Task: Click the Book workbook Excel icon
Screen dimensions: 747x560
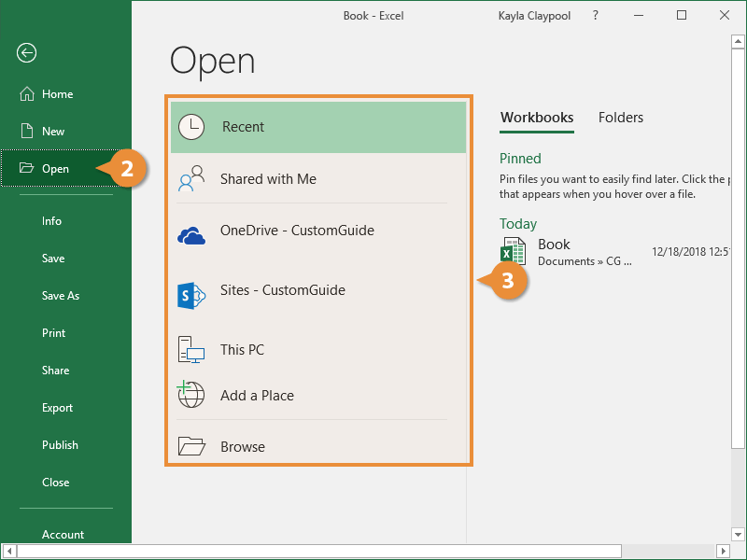Action: pos(513,250)
